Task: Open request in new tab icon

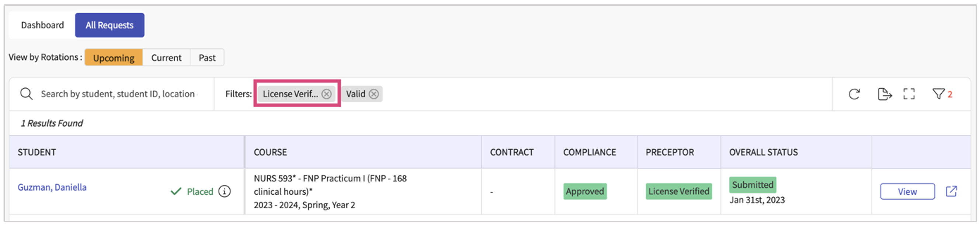Action: coord(951,191)
